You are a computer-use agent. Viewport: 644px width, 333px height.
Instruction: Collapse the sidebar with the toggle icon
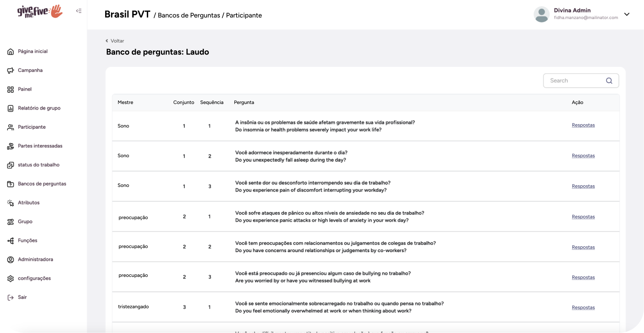coord(79,11)
